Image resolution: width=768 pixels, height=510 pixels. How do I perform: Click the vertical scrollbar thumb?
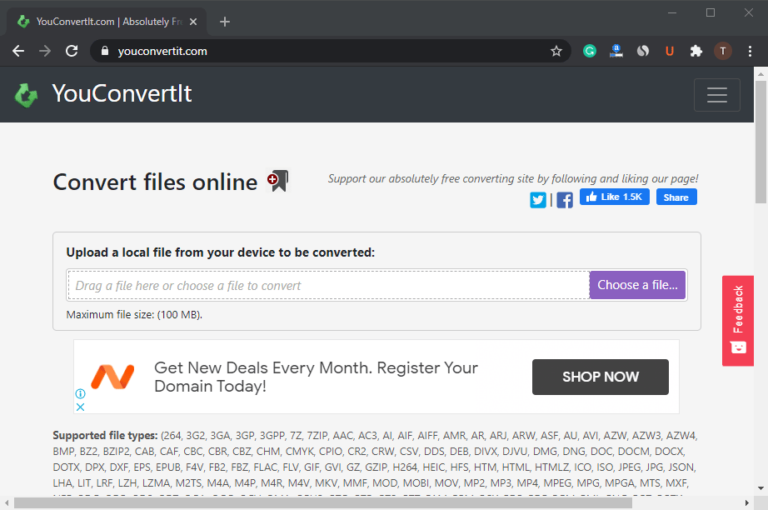click(760, 142)
